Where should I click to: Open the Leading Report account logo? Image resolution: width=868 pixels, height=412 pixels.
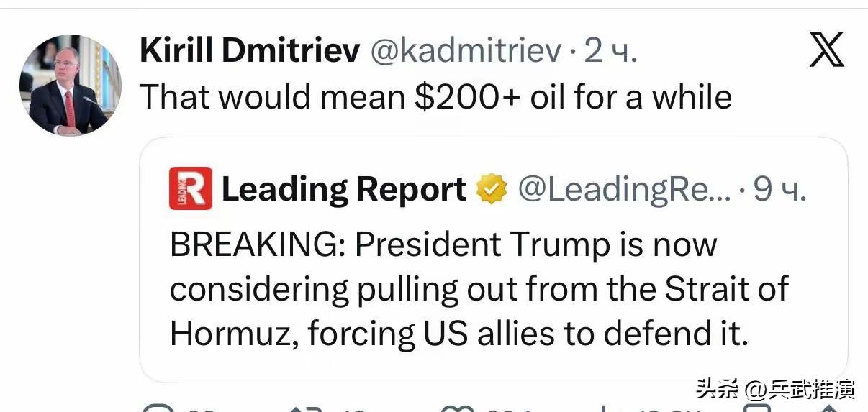pos(191,188)
